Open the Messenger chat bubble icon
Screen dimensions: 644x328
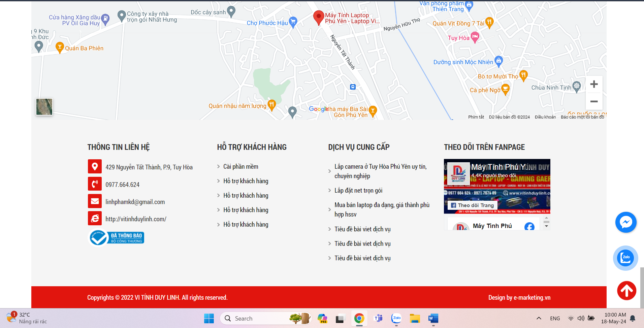point(625,222)
